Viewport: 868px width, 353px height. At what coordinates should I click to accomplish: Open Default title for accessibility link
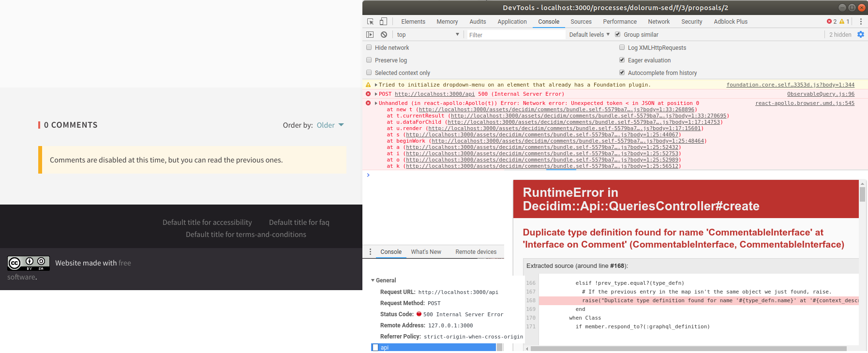pos(207,222)
